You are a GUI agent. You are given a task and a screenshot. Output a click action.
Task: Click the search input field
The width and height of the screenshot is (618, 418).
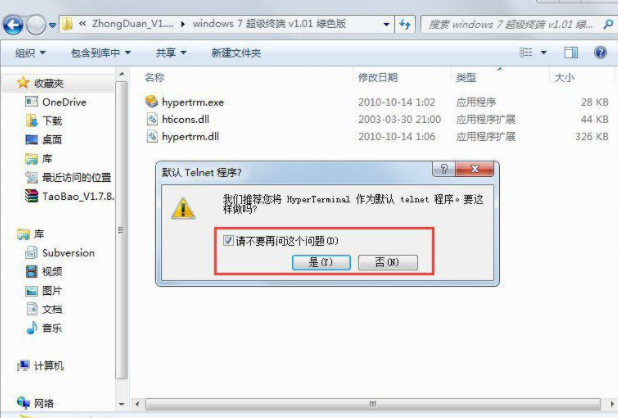[511, 25]
